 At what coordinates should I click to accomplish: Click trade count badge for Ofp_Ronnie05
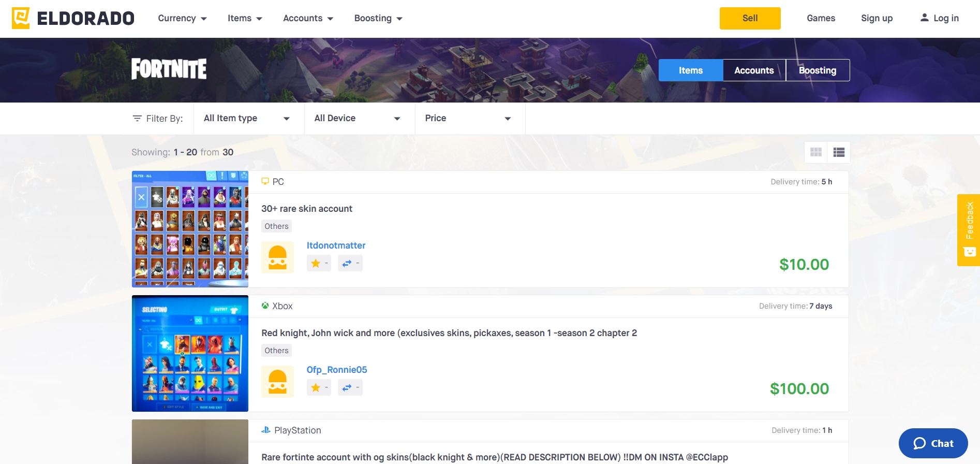(x=350, y=387)
